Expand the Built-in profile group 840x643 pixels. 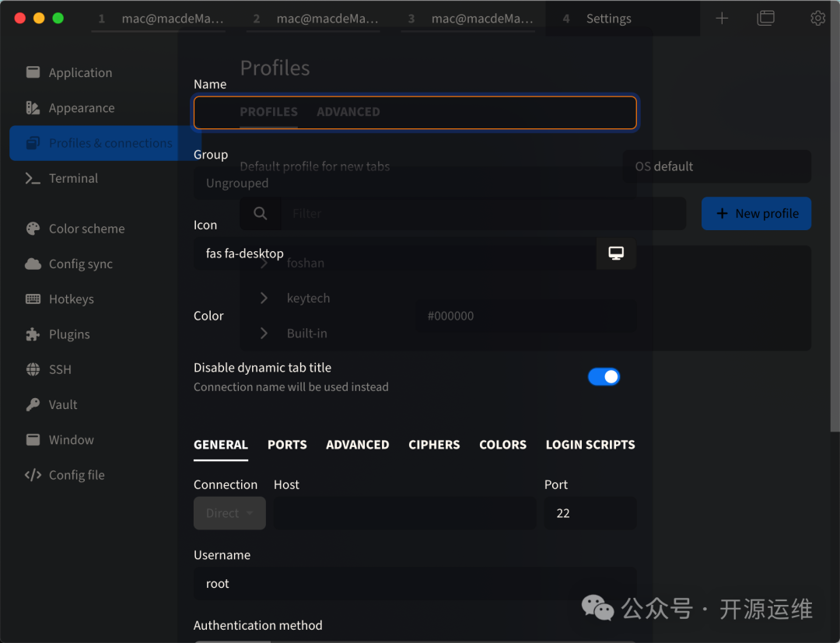(x=264, y=333)
